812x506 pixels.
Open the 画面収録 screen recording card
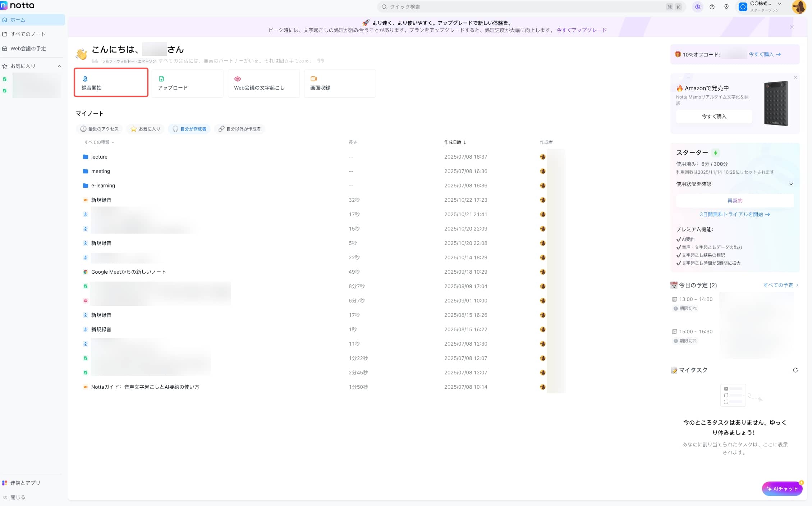pyautogui.click(x=340, y=83)
